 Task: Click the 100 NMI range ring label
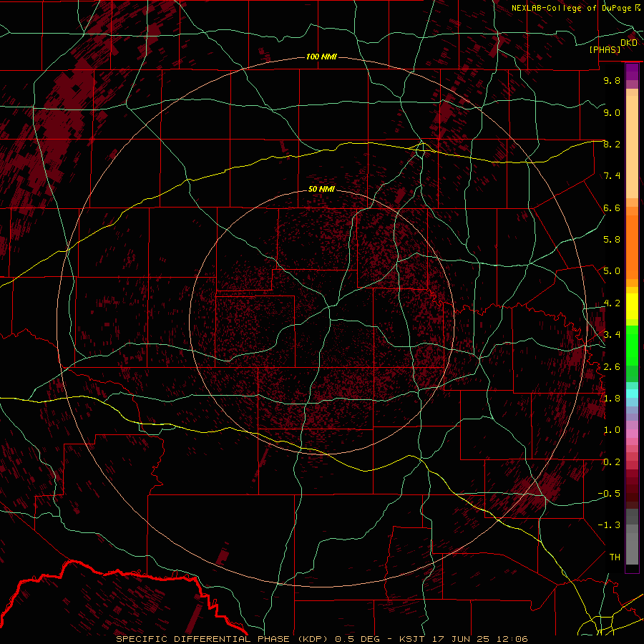(321, 57)
